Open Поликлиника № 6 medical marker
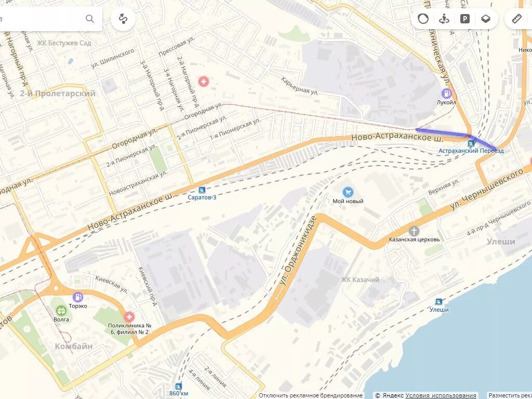This screenshot has height=399, width=532. coord(129,317)
